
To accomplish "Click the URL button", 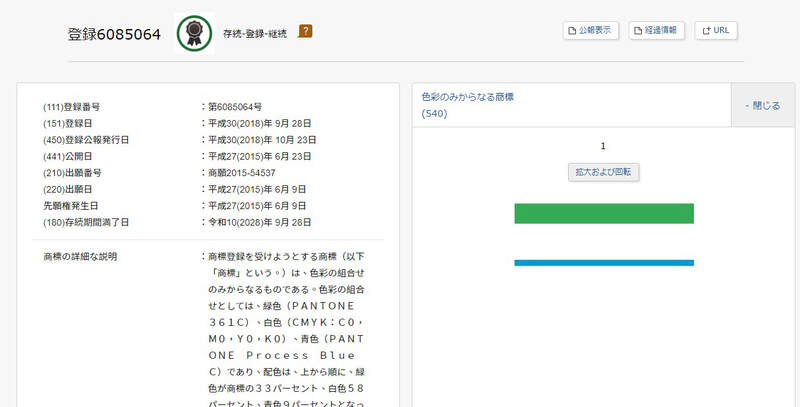I will 716,31.
